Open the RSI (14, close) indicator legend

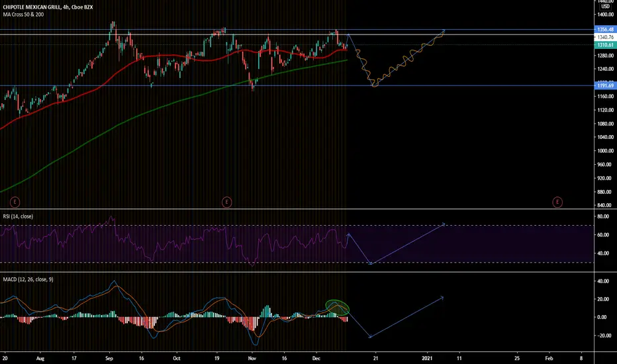tap(18, 216)
